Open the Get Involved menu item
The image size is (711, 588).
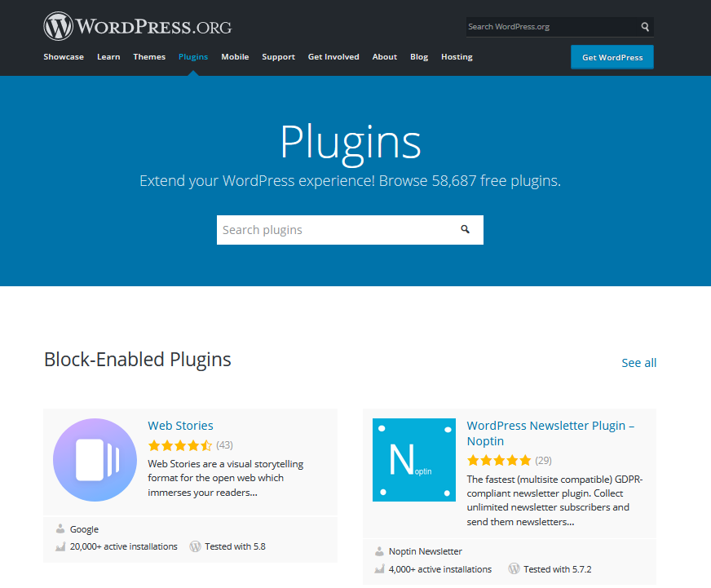[x=333, y=57]
